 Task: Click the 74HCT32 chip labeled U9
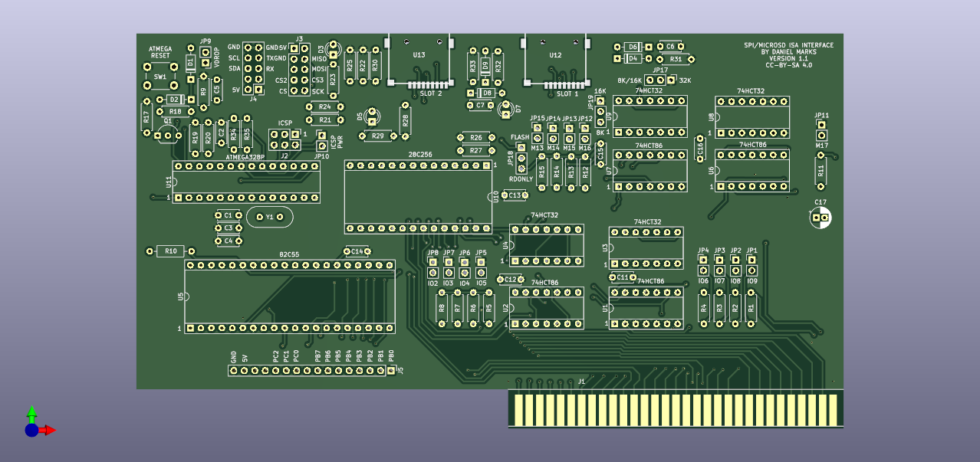coord(650,116)
